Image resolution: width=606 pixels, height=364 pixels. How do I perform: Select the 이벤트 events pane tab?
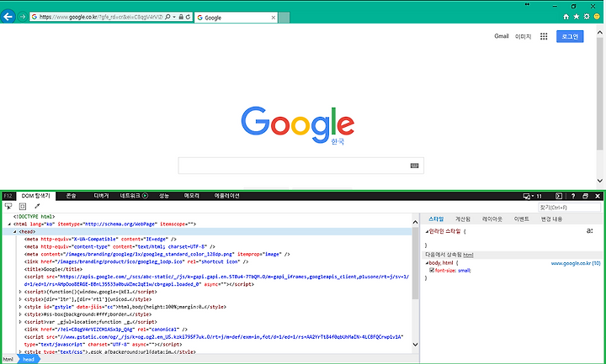(521, 219)
